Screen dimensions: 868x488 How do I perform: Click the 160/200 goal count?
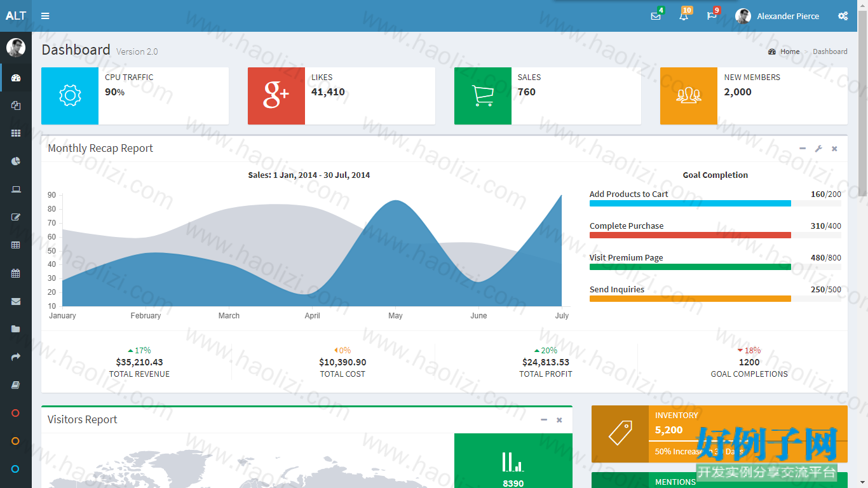point(826,194)
